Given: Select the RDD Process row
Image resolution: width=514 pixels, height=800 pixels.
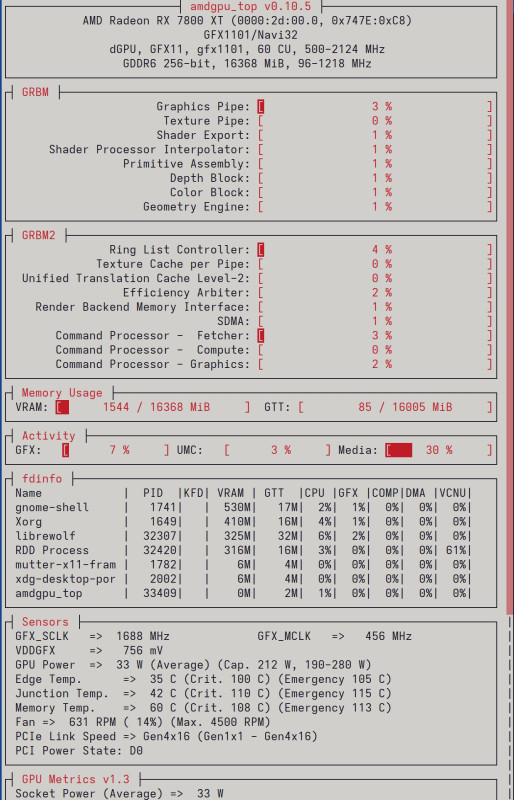Looking at the screenshot, I should pos(243,550).
